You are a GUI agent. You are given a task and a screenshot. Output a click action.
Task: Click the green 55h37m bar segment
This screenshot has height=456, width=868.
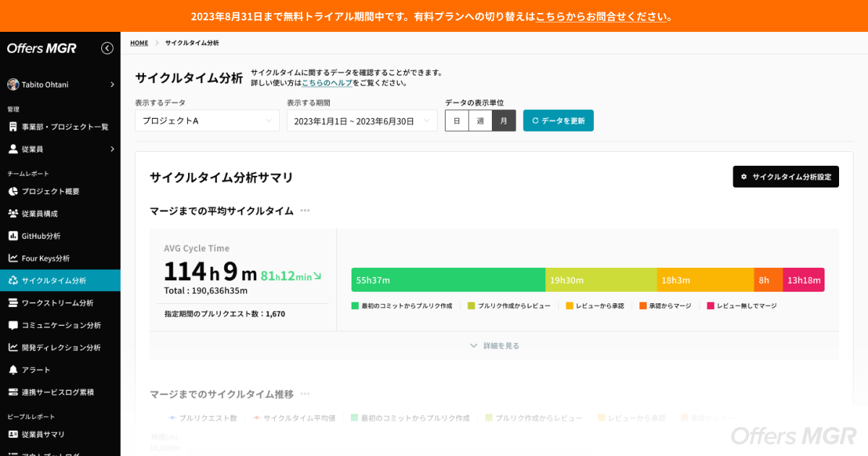pyautogui.click(x=448, y=280)
